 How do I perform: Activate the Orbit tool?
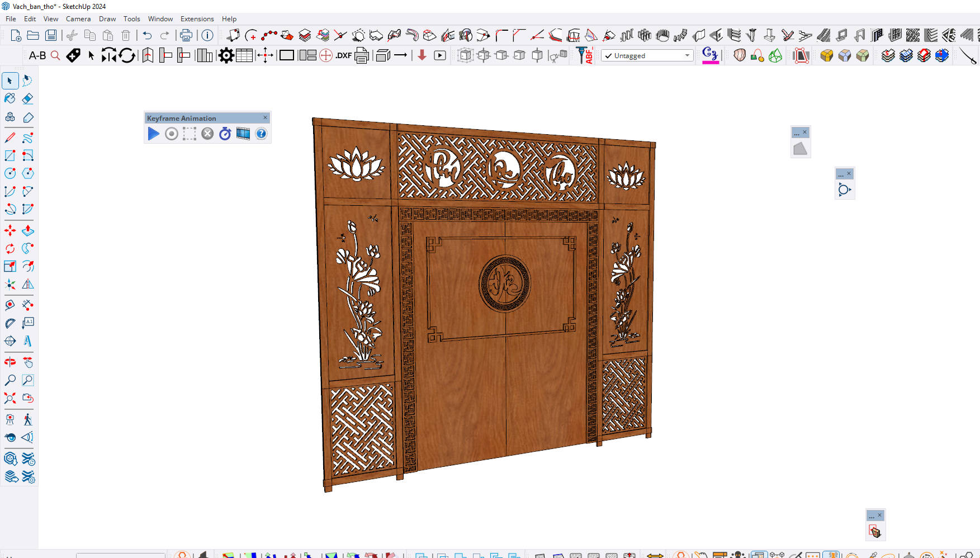coord(10,362)
